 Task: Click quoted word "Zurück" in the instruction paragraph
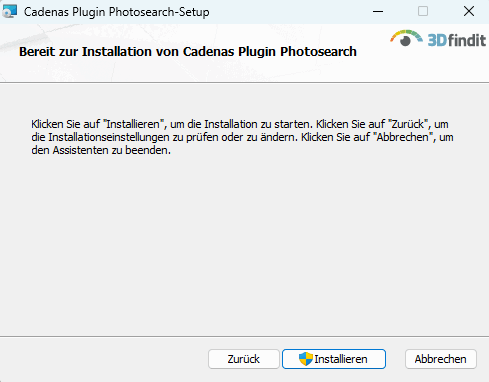coord(409,124)
